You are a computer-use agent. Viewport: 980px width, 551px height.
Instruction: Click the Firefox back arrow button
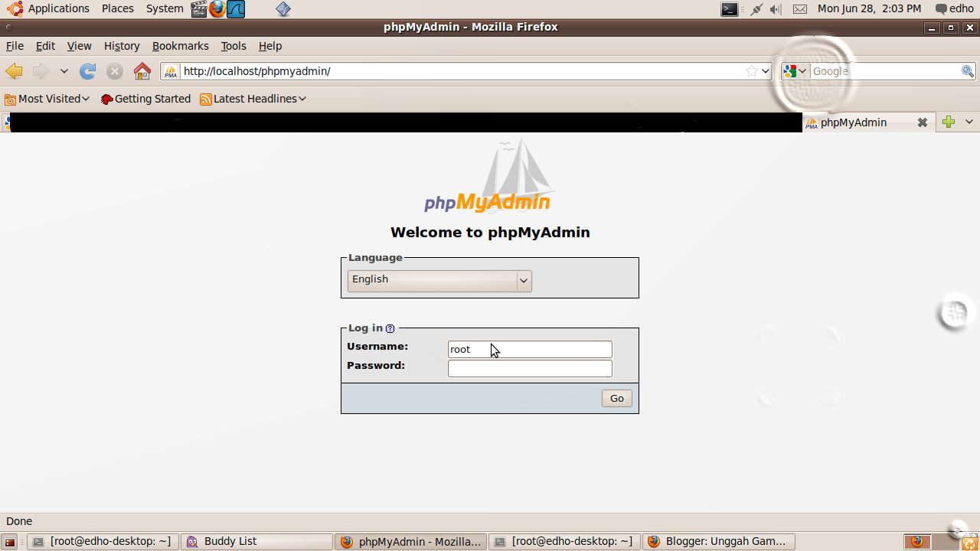coord(14,71)
